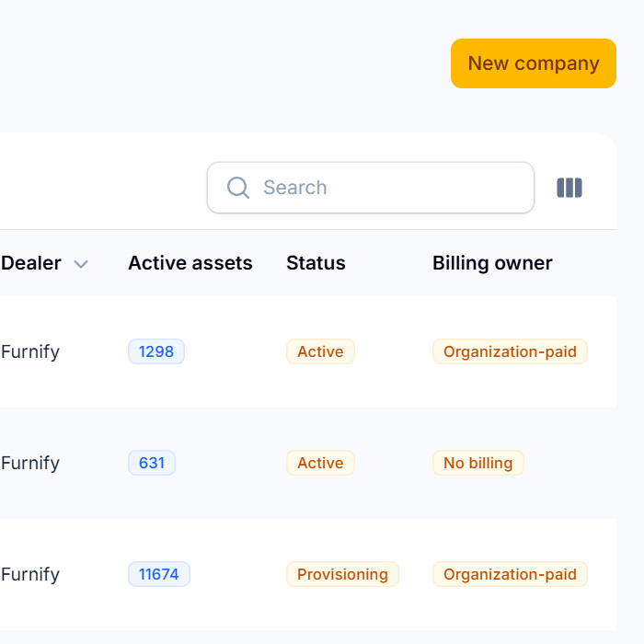Focus the Search input field
Screen dimensions: 644x644
(371, 188)
